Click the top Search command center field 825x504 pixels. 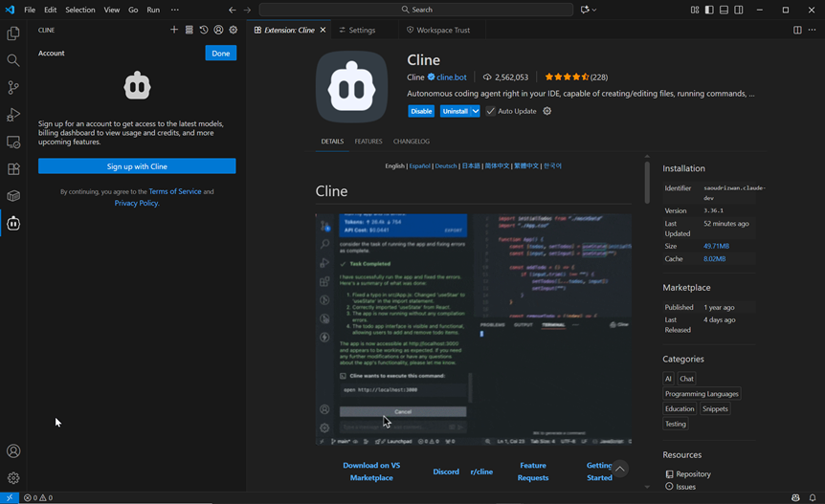[416, 10]
